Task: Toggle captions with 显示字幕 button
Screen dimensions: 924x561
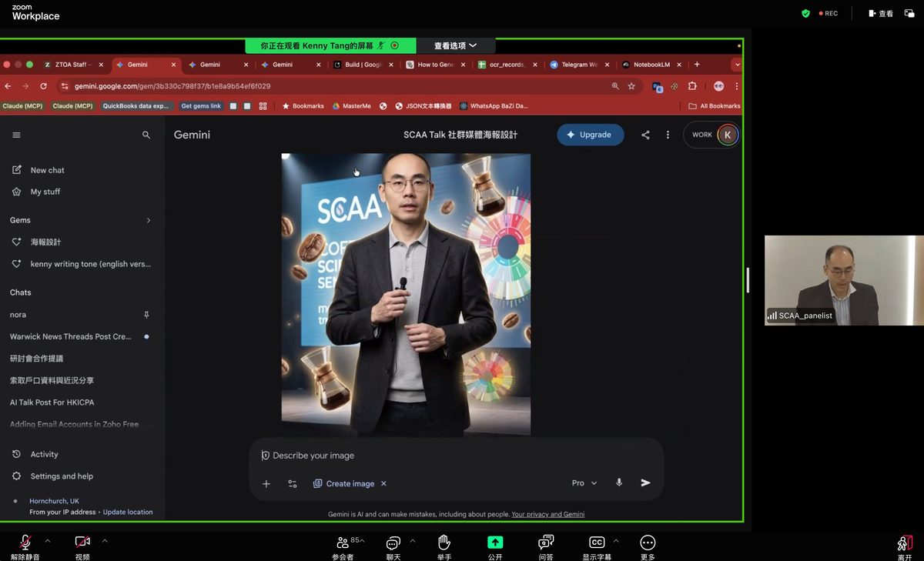Action: click(597, 547)
